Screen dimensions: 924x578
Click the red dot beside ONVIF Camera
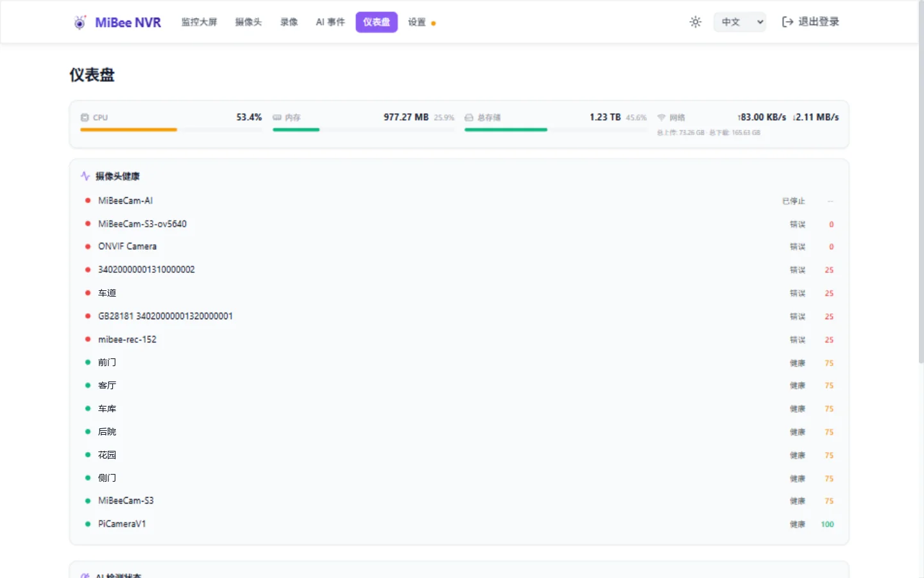pos(88,247)
